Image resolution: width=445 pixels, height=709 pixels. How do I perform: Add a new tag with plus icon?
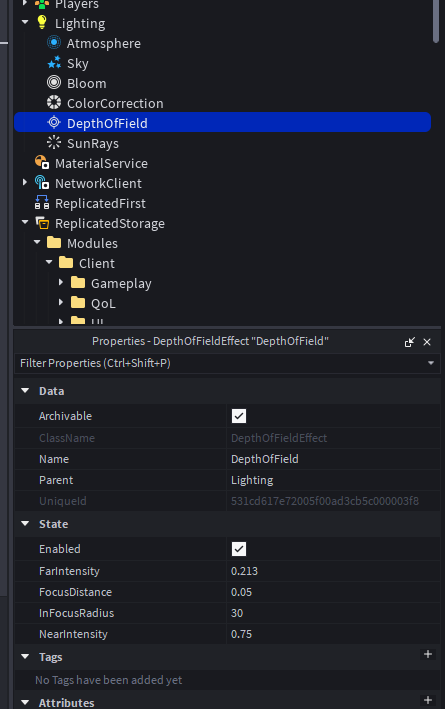tap(428, 654)
